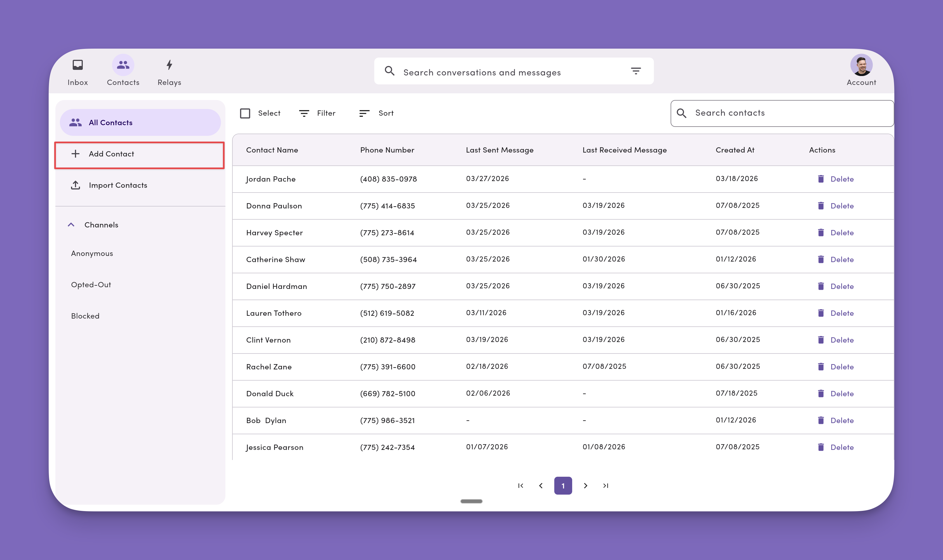Click the search filter icon in conversations bar
This screenshot has width=943, height=560.
(x=636, y=71)
